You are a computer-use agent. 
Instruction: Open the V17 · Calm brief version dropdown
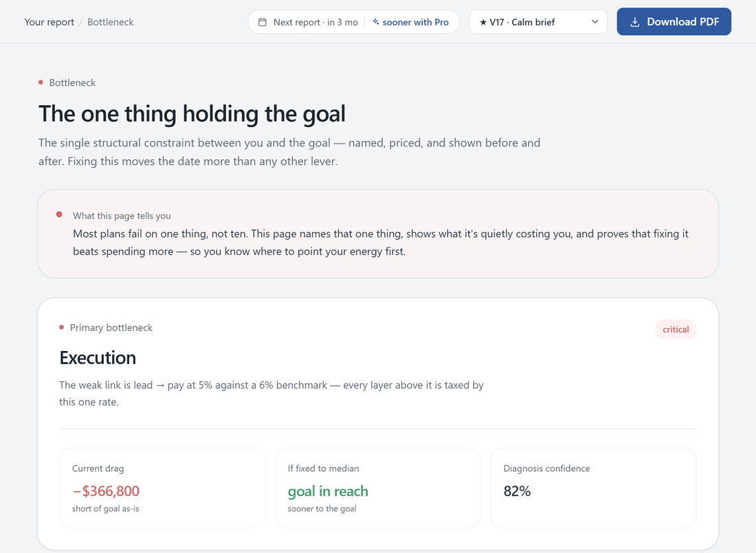point(538,22)
